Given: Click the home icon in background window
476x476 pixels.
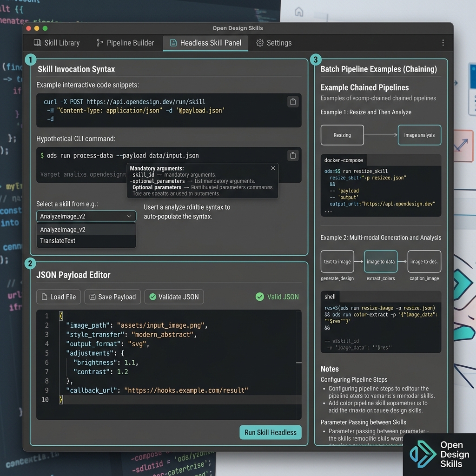Looking at the screenshot, I should pyautogui.click(x=299, y=12).
